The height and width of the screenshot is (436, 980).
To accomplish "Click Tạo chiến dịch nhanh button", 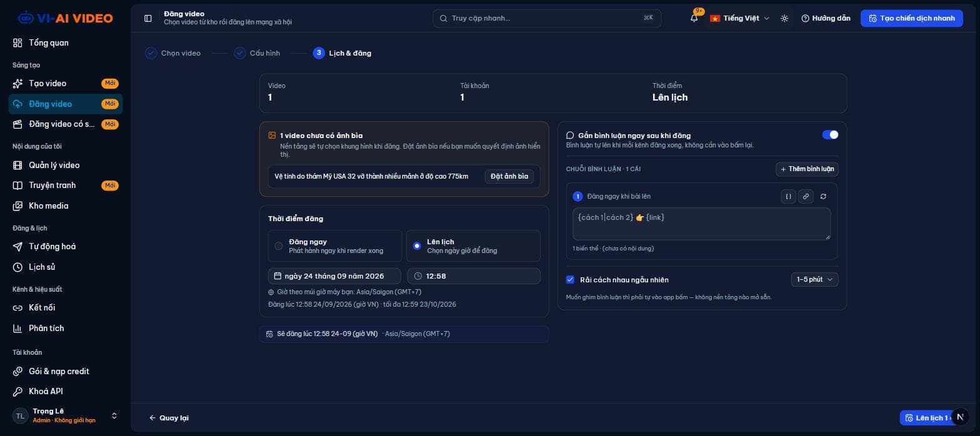I will click(x=912, y=18).
